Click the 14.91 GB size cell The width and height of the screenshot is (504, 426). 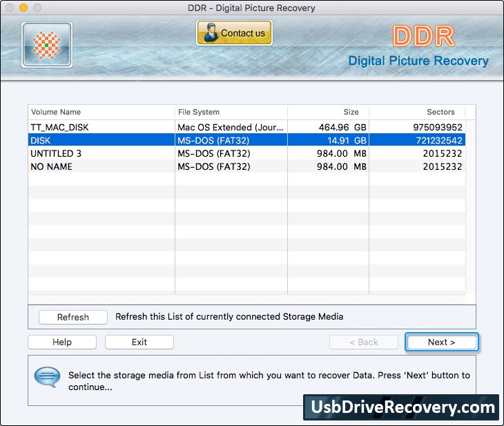pos(328,140)
